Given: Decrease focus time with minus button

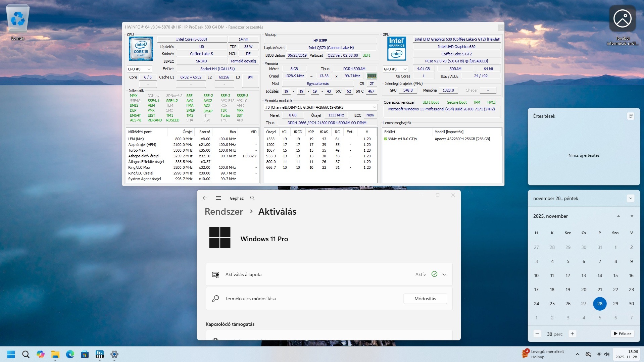Looking at the screenshot, I should [537, 334].
